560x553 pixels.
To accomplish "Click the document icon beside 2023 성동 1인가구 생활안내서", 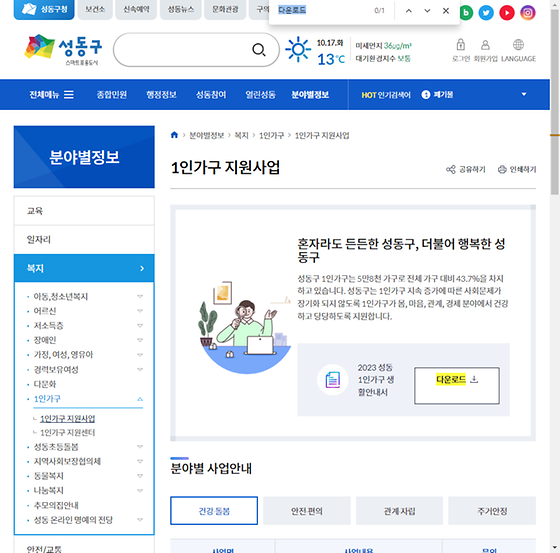I will 332,380.
